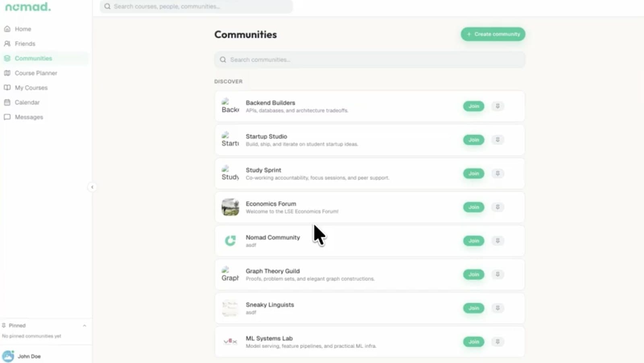The image size is (644, 363).
Task: Click the Sneaky Linguists thumbnail
Action: pos(230,308)
